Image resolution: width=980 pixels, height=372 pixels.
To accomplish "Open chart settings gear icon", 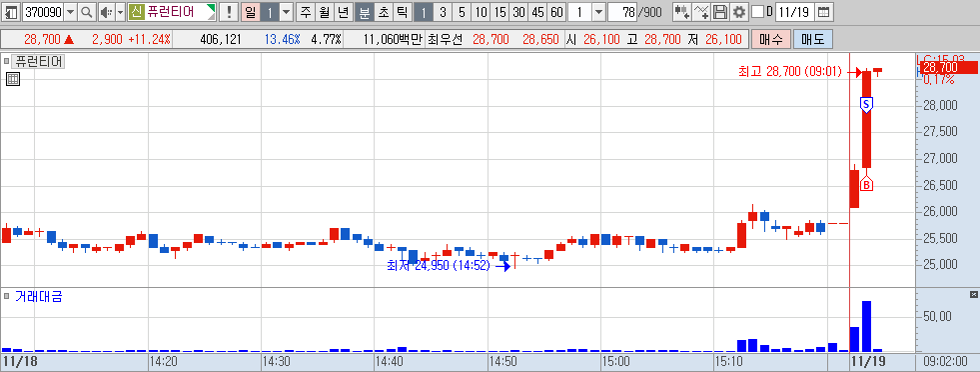I will 739,12.
